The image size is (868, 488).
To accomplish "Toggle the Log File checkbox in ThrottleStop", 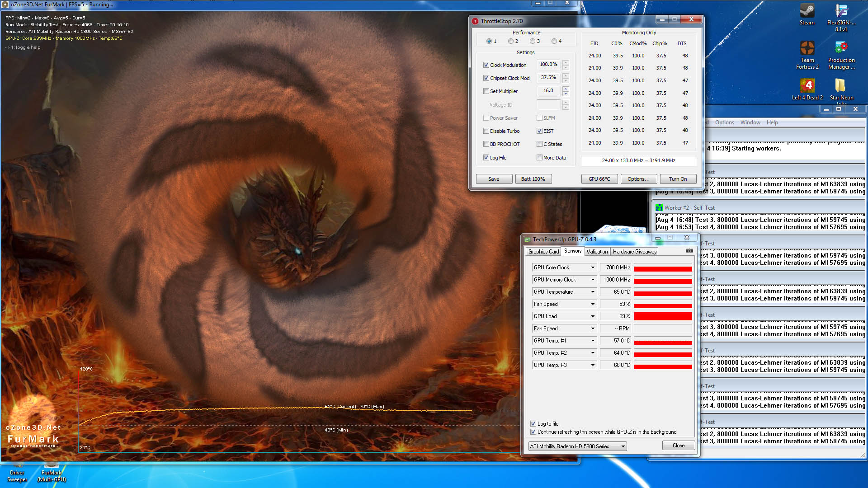I will click(x=486, y=158).
